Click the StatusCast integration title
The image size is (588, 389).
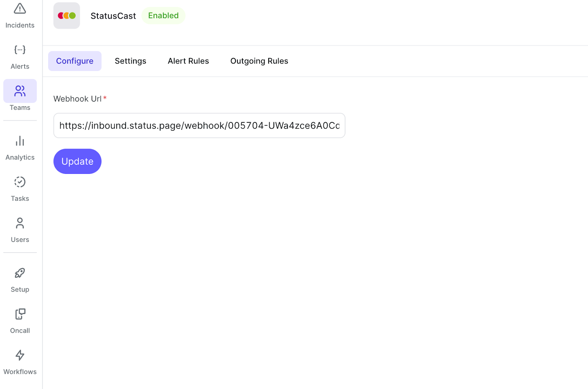[x=113, y=16]
